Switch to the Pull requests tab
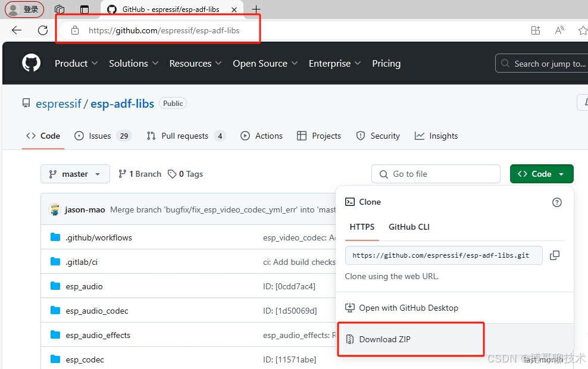 [186, 136]
